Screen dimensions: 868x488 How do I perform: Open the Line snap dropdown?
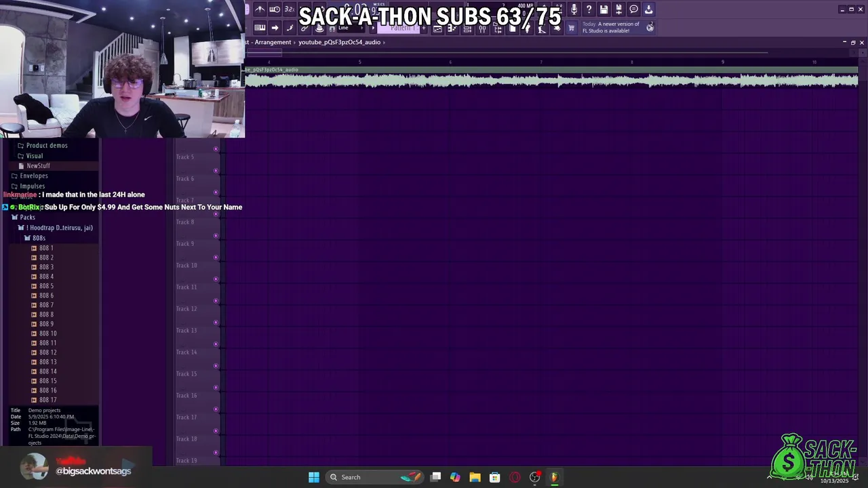pos(350,28)
